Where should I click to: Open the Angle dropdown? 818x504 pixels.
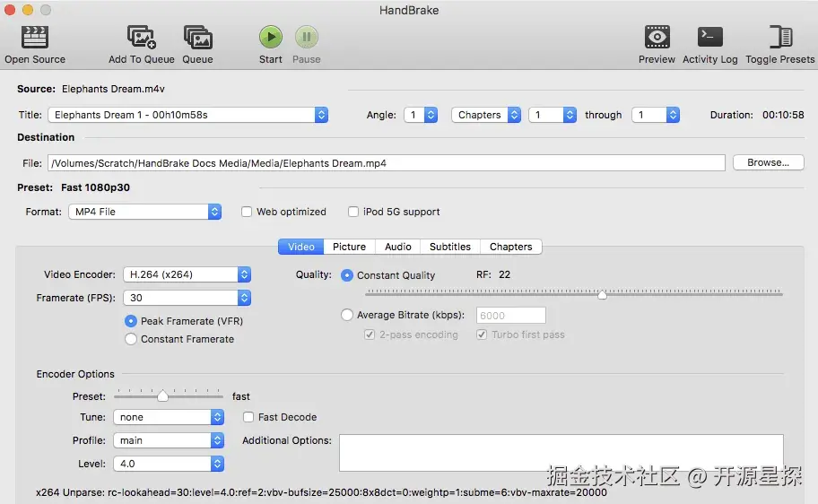pyautogui.click(x=421, y=115)
